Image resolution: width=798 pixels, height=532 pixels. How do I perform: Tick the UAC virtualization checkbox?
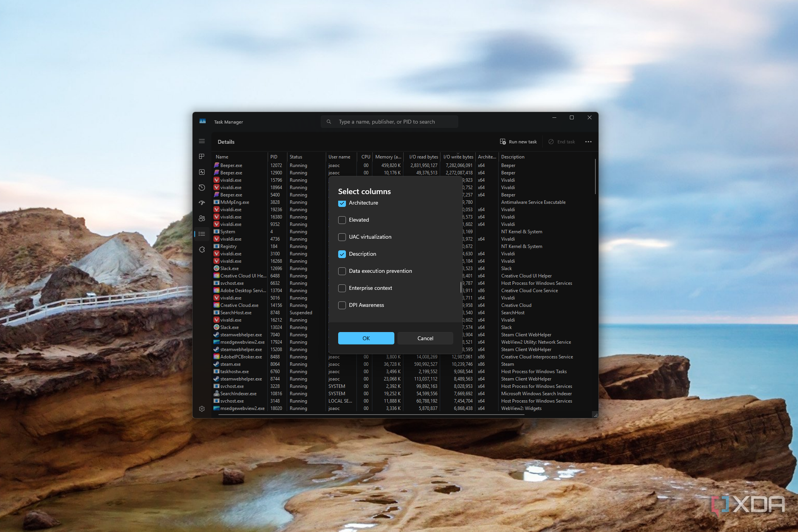click(x=342, y=237)
